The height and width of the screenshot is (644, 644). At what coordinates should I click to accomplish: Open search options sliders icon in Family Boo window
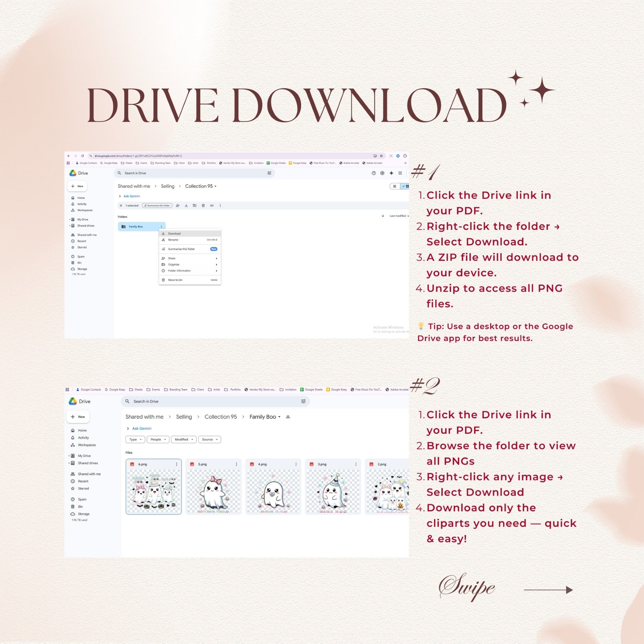tap(303, 401)
